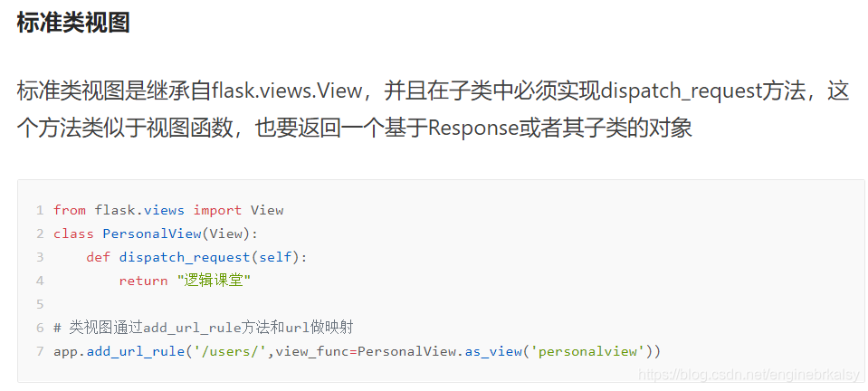Click the 'personalview' string argument
Viewport: 868px width, 391px height.
(591, 351)
